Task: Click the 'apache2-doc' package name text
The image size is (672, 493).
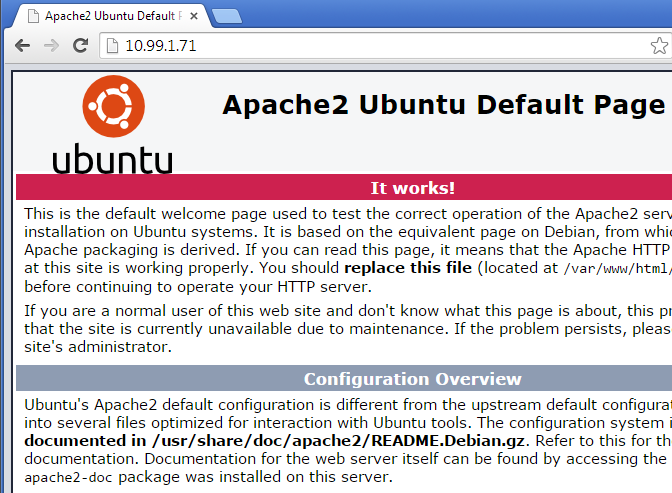Action: [68, 477]
